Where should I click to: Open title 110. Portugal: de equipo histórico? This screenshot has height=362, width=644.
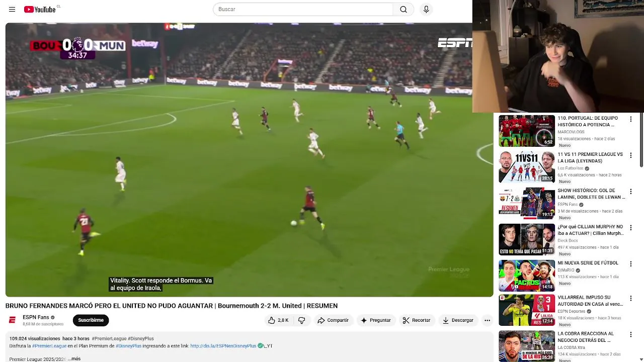click(588, 121)
